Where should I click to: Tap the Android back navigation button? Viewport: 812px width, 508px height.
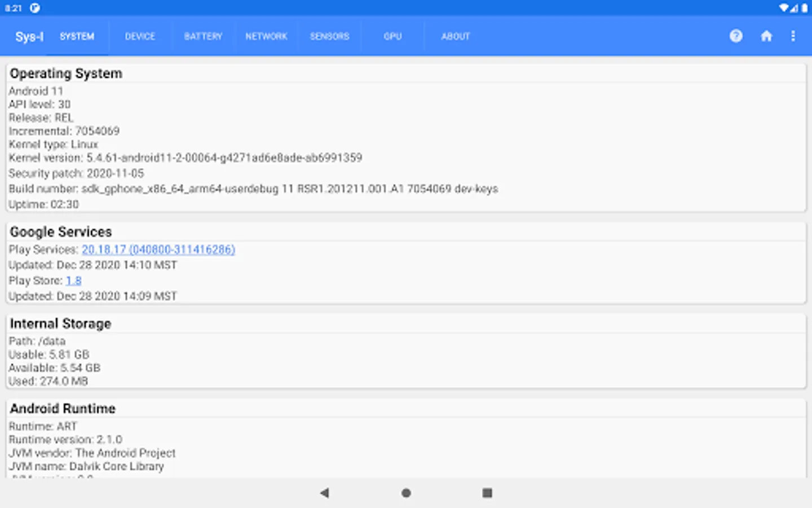[324, 493]
